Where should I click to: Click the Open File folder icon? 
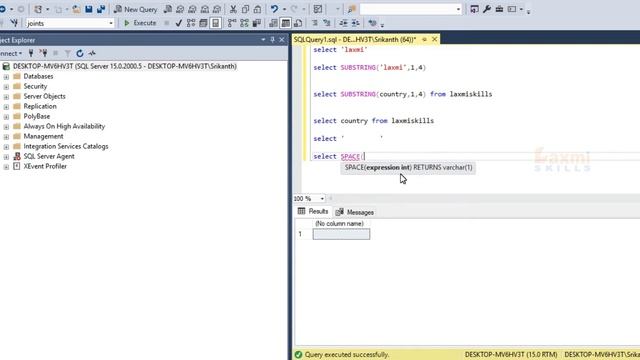coord(76,9)
